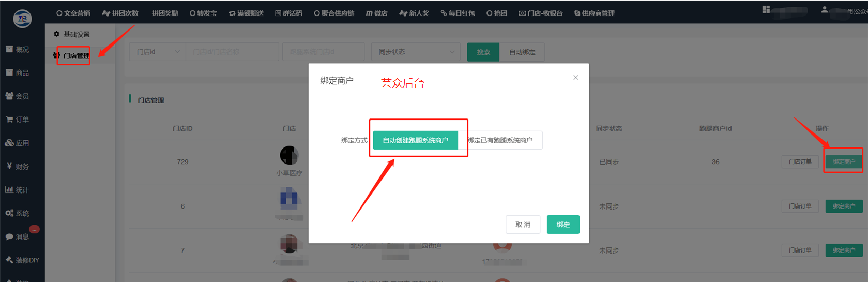868x282 pixels.
Task: Click the user profile icon in top bar
Action: click(x=825, y=9)
